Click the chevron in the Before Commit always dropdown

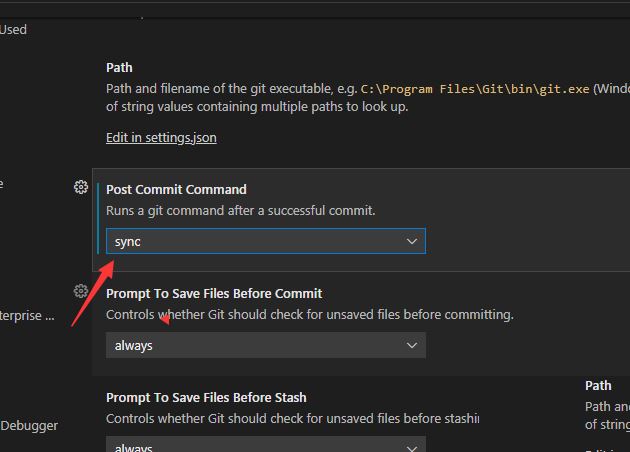pos(412,345)
